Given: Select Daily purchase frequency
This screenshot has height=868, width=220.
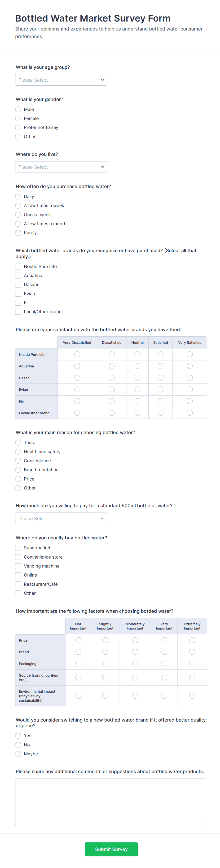Looking at the screenshot, I should coord(18,197).
